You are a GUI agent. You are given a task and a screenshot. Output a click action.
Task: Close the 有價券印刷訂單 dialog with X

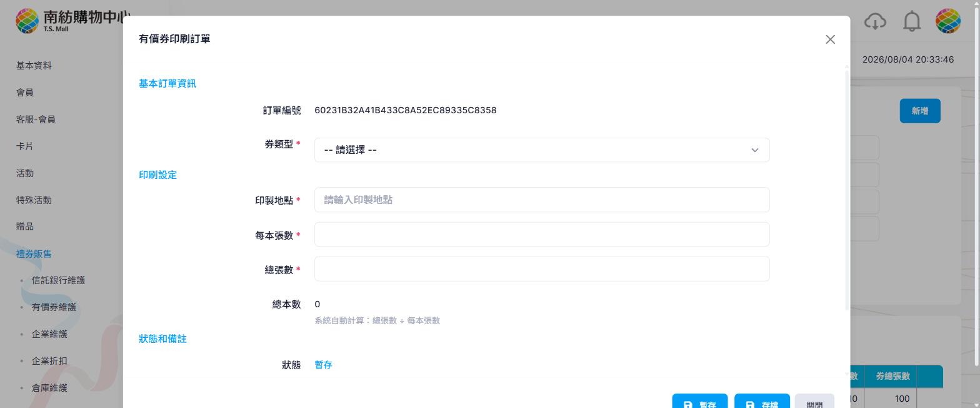click(x=830, y=39)
